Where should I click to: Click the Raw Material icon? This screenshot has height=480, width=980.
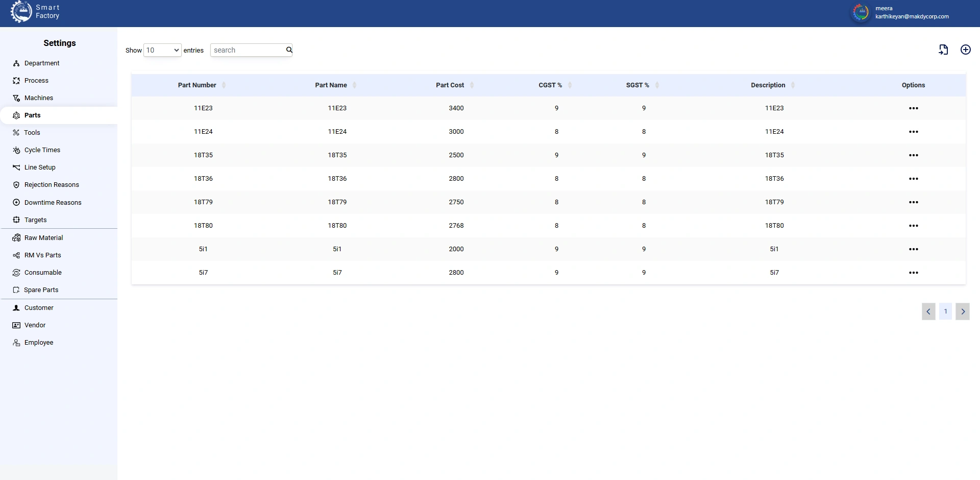pos(16,238)
